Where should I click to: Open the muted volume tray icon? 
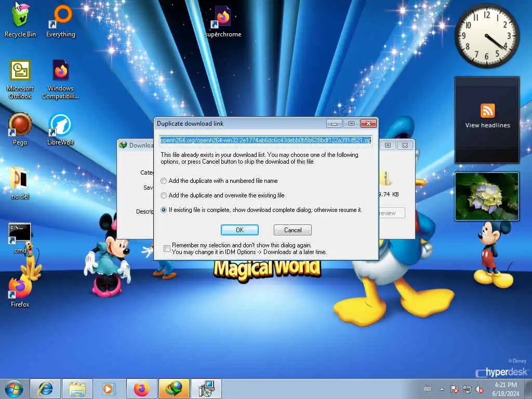(480, 389)
